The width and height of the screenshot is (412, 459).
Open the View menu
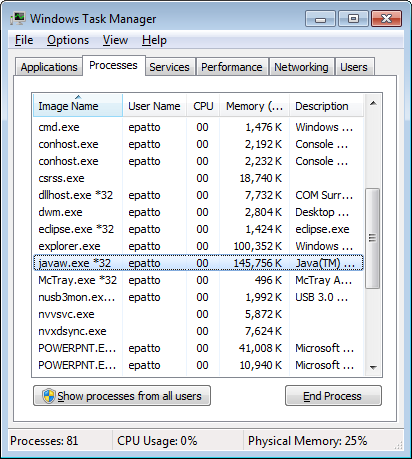pyautogui.click(x=115, y=40)
